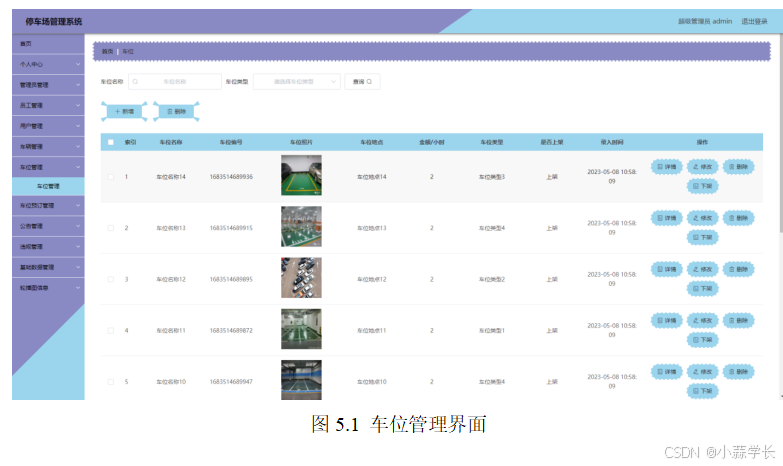The image size is (783, 466).
Task: Check the checkbox for row 1
Action: [111, 177]
